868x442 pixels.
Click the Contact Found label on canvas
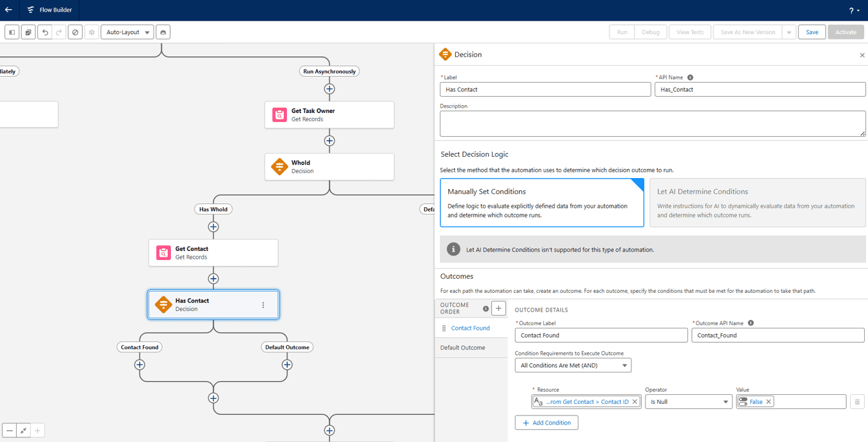pyautogui.click(x=139, y=347)
